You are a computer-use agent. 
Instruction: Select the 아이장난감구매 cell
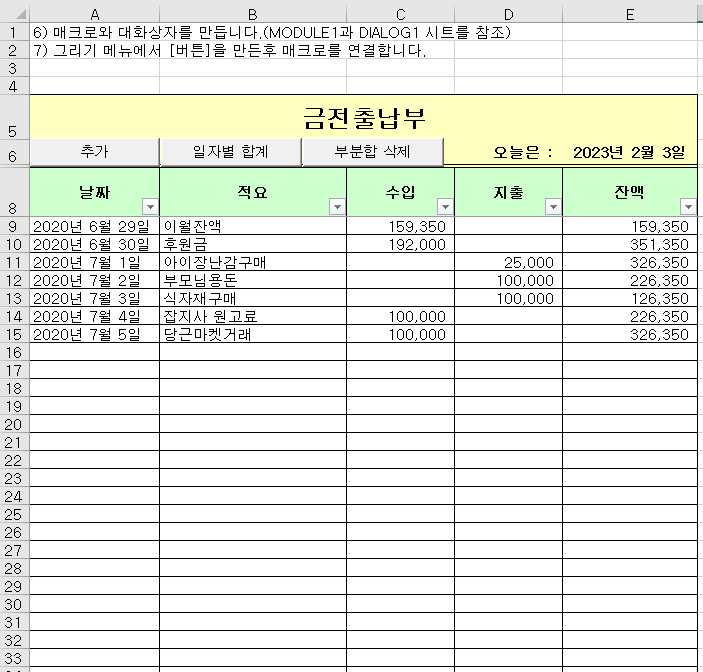point(253,262)
